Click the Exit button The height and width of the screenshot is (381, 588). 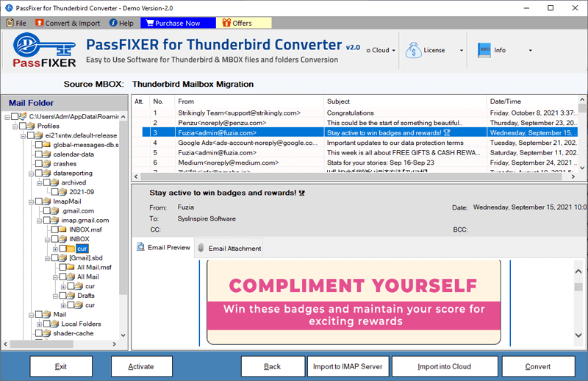tap(61, 366)
